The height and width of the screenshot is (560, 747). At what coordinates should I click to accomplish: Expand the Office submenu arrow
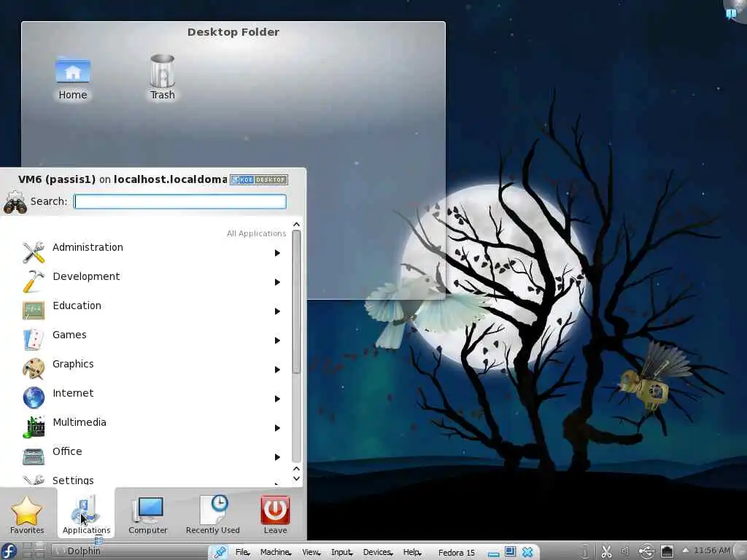pos(277,457)
